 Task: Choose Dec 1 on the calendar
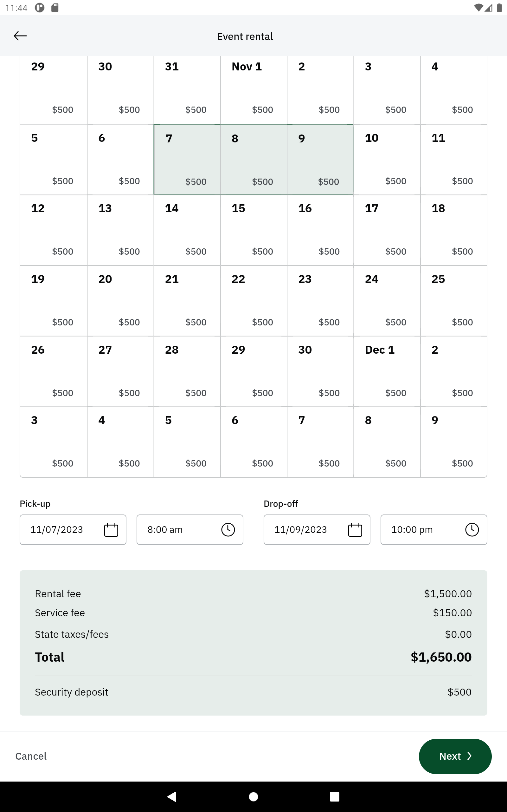click(x=387, y=371)
